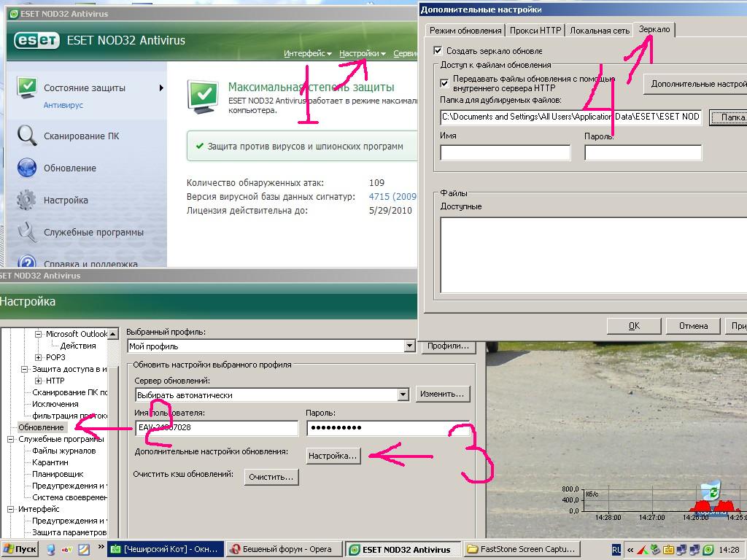The height and width of the screenshot is (560, 747).
Task: Click the settings tree scrollbar up arrow
Action: click(113, 334)
